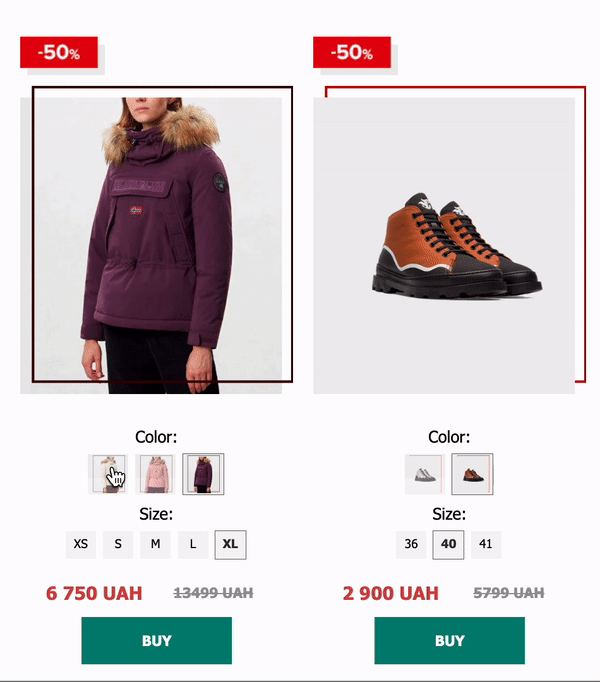
Task: Select the orange boot color thumbnail
Action: coord(472,474)
